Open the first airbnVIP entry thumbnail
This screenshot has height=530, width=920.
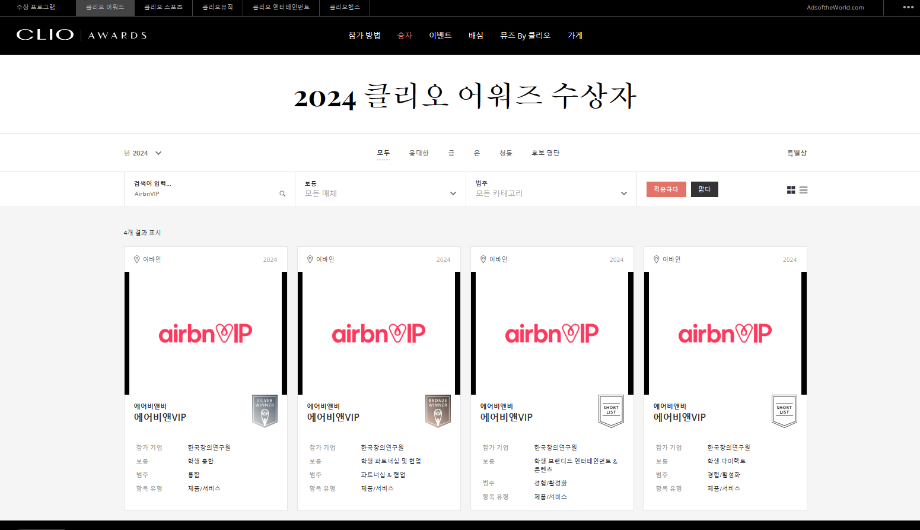(x=205, y=333)
